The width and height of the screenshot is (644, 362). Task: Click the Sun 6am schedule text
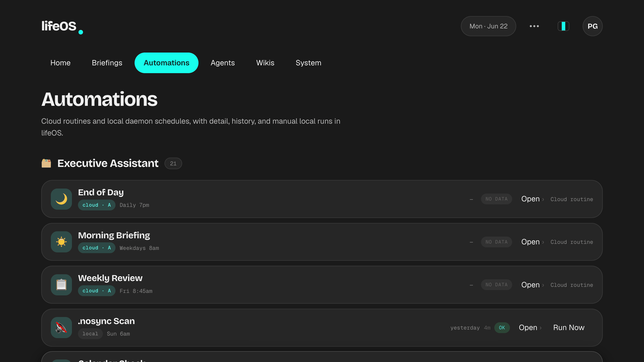click(x=118, y=334)
